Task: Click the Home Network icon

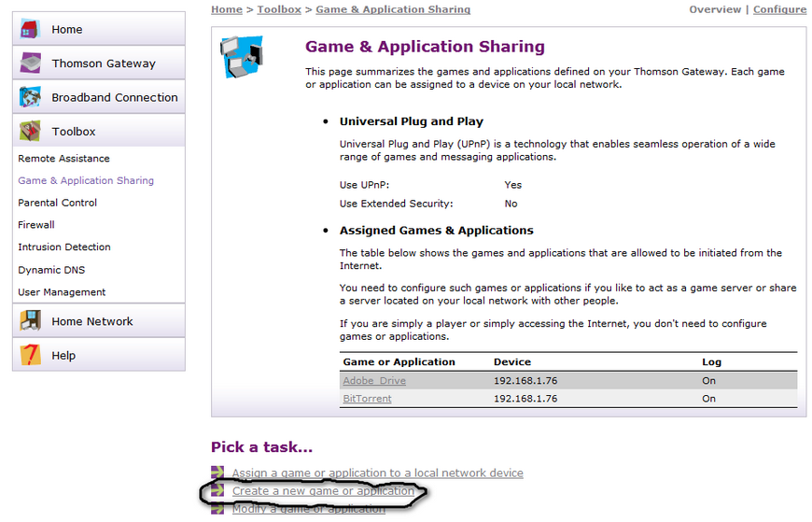Action: pos(31,321)
